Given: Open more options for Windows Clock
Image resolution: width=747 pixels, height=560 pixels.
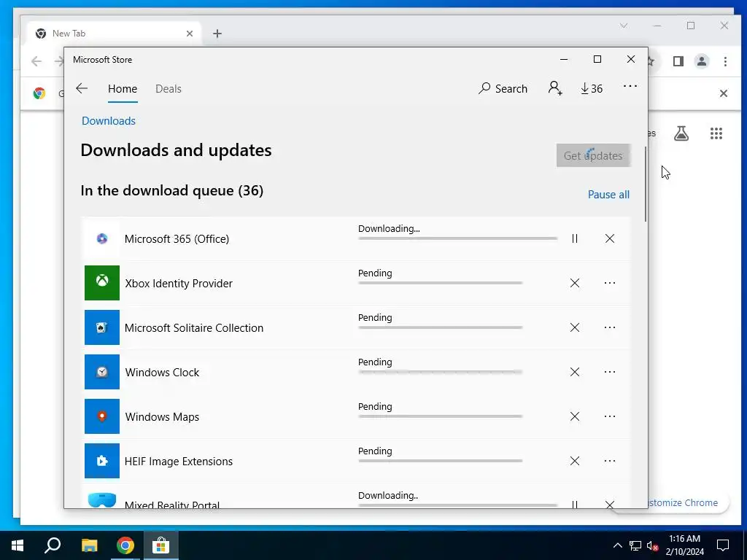Looking at the screenshot, I should pyautogui.click(x=610, y=372).
